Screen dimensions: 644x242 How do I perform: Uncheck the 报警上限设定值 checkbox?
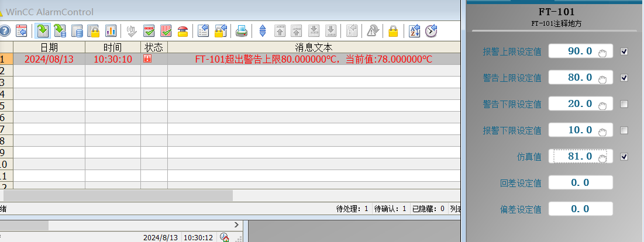pos(624,51)
